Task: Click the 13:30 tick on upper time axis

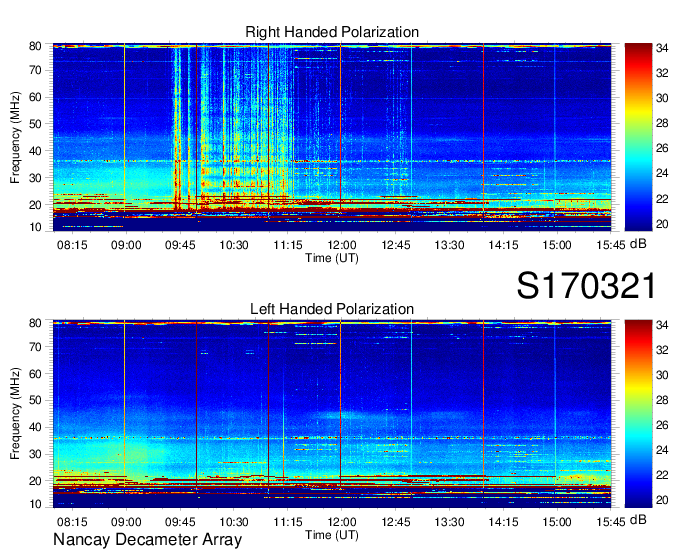Action: 449,245
